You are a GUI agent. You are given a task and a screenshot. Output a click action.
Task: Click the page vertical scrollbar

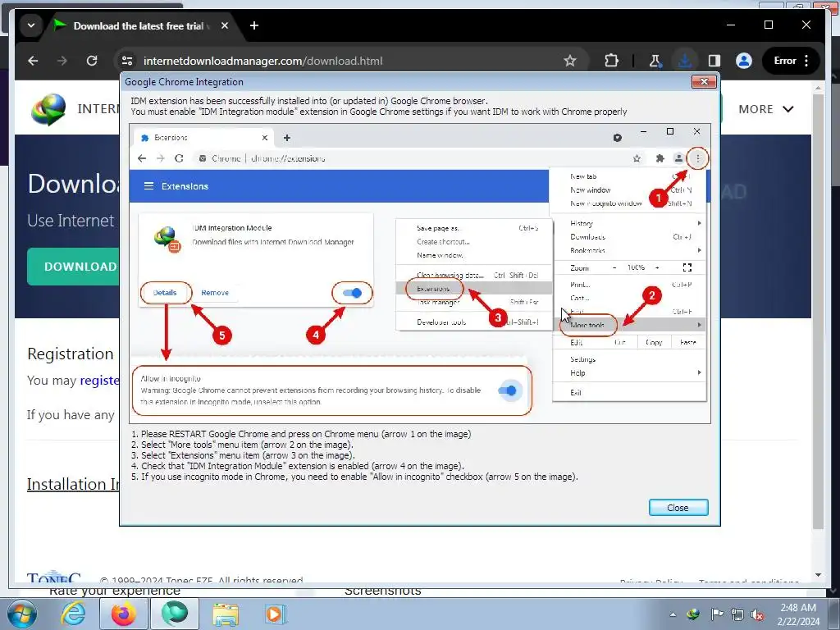pyautogui.click(x=818, y=311)
